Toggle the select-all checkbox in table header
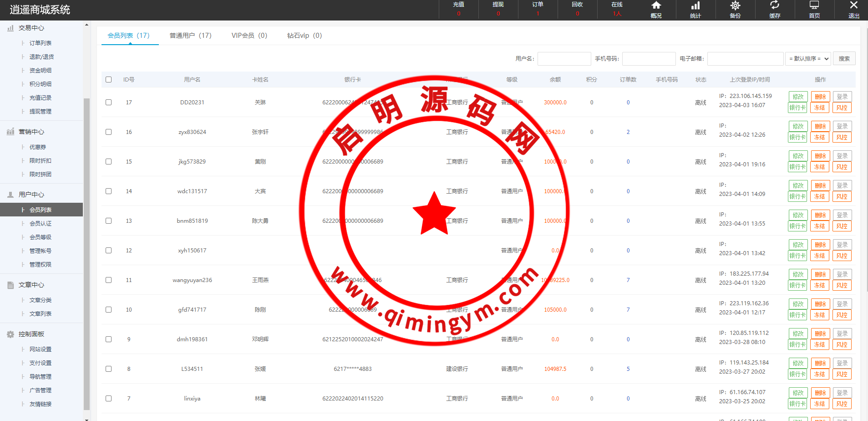The image size is (868, 421). pos(108,79)
